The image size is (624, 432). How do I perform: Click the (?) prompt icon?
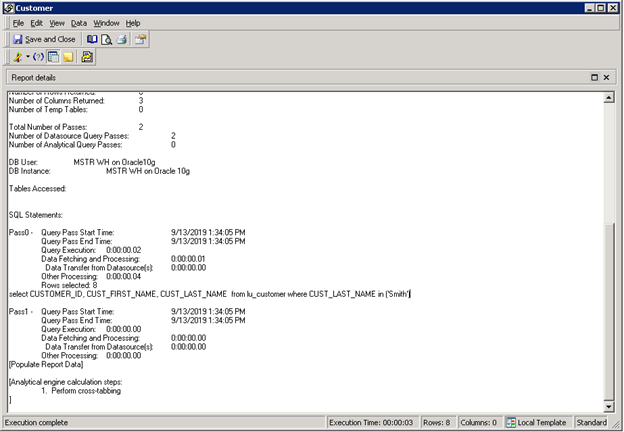point(38,57)
